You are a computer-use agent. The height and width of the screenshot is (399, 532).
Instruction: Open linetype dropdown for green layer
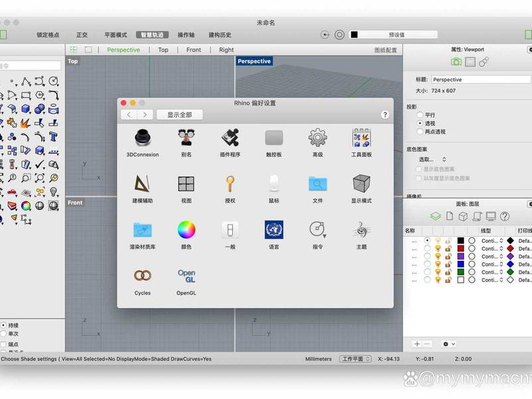[x=492, y=272]
